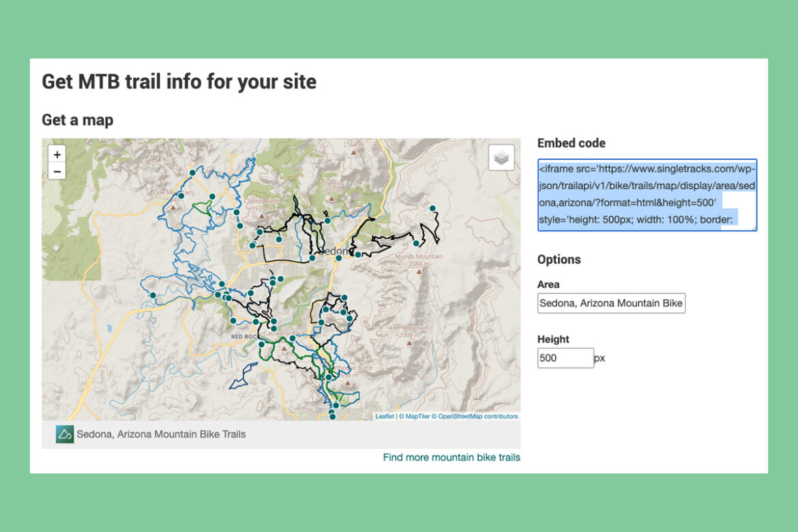Click the Height label
798x532 pixels.
click(x=553, y=339)
